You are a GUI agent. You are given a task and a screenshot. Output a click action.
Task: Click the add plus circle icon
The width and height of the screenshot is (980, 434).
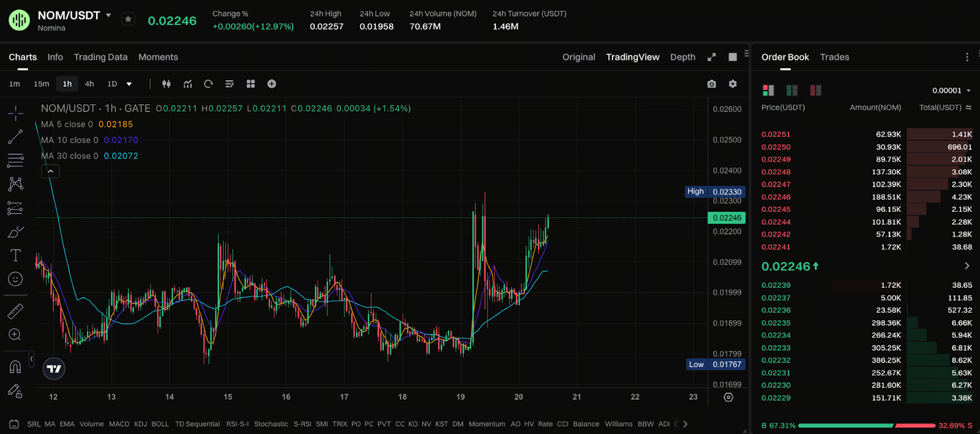pyautogui.click(x=272, y=84)
